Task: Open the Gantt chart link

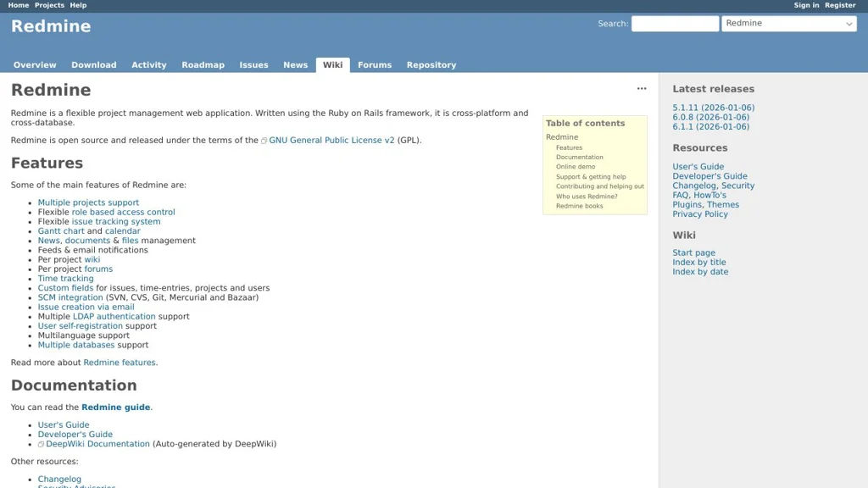Action: pyautogui.click(x=61, y=231)
